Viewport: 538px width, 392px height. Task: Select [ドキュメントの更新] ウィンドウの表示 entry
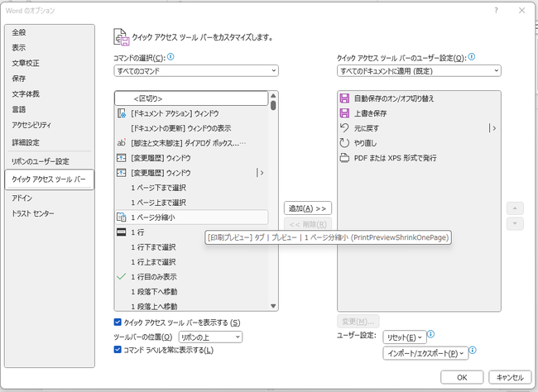pos(191,128)
